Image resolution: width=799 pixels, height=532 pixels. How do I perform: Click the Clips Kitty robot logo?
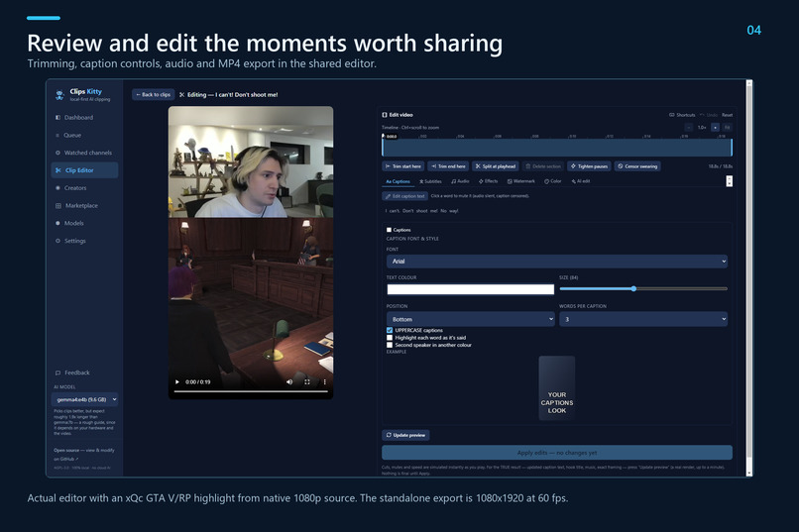[59, 95]
